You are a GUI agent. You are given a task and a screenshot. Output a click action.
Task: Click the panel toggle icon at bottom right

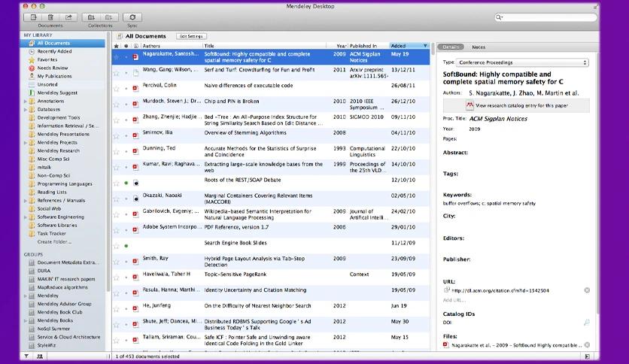pyautogui.click(x=588, y=356)
